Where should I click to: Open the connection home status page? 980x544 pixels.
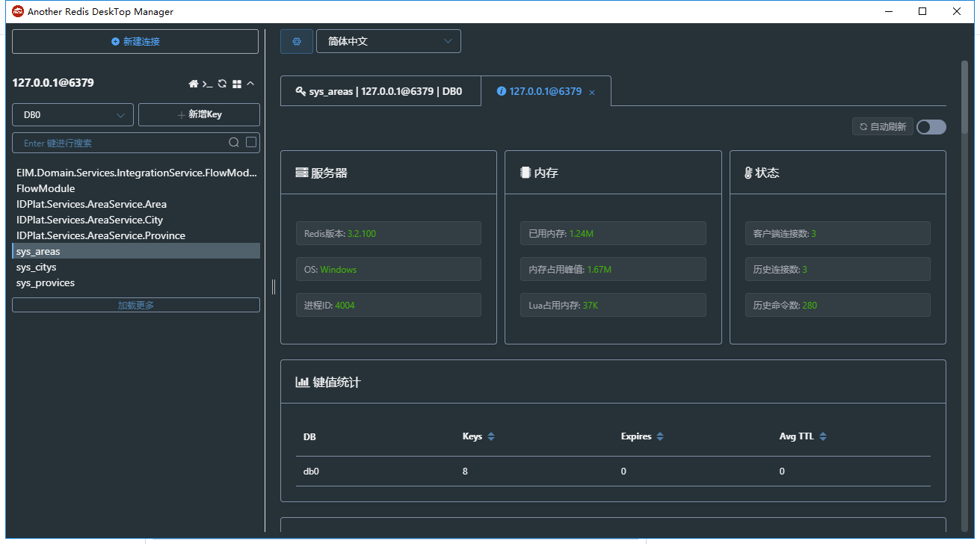193,84
